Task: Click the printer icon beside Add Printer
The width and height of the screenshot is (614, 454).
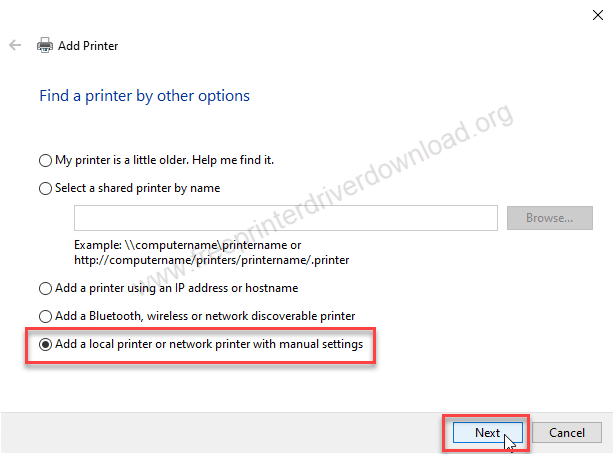Action: pos(45,45)
